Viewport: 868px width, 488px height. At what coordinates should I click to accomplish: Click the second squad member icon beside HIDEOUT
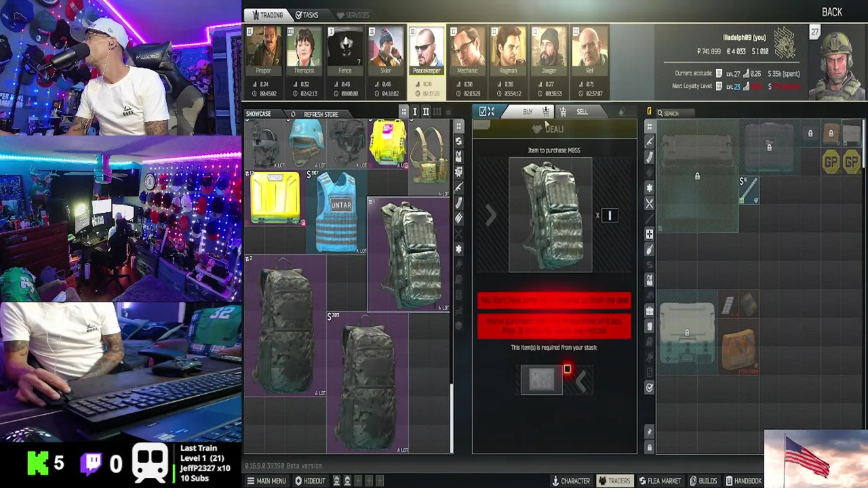(347, 481)
